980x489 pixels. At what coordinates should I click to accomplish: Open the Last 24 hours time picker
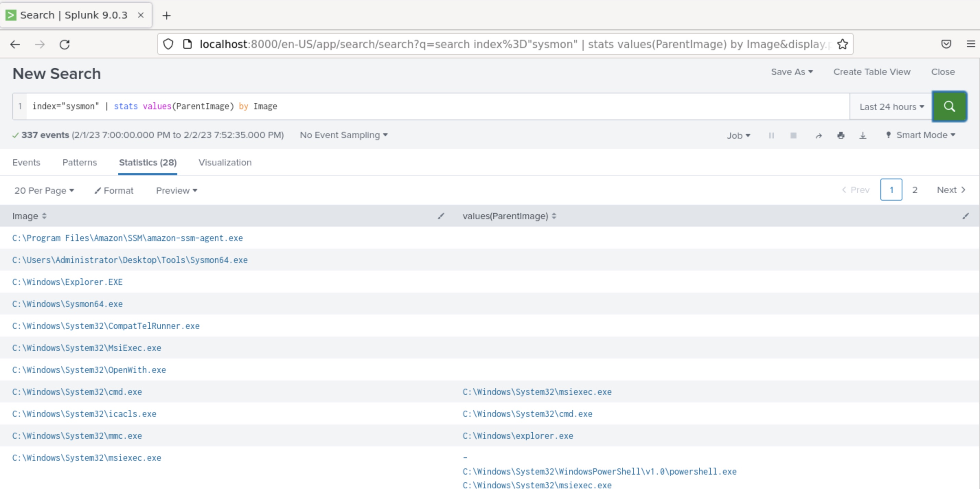(891, 107)
